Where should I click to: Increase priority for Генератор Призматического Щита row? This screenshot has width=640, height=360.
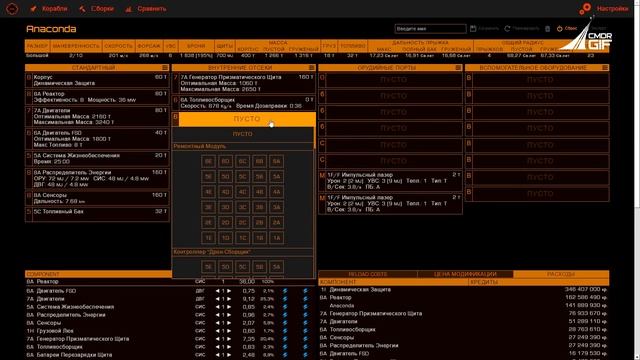pos(229,339)
